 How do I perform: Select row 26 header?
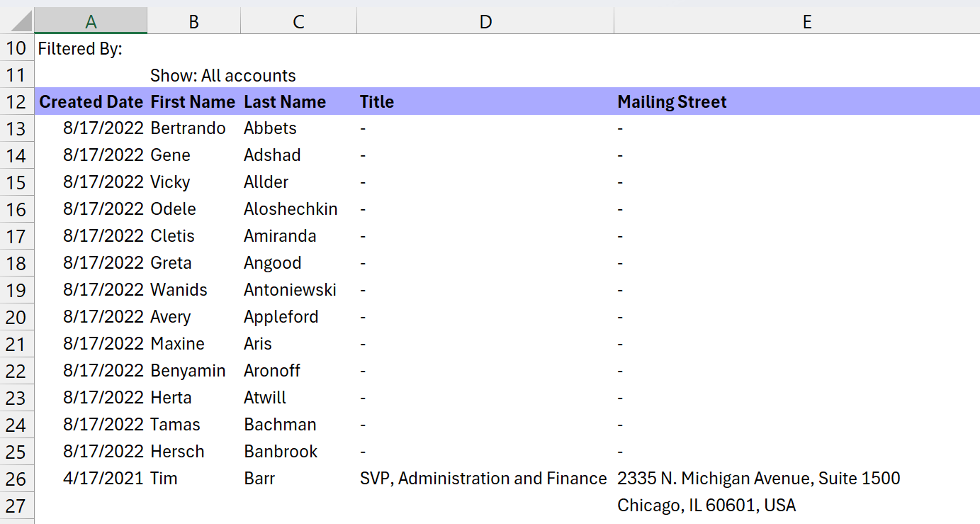pos(16,478)
